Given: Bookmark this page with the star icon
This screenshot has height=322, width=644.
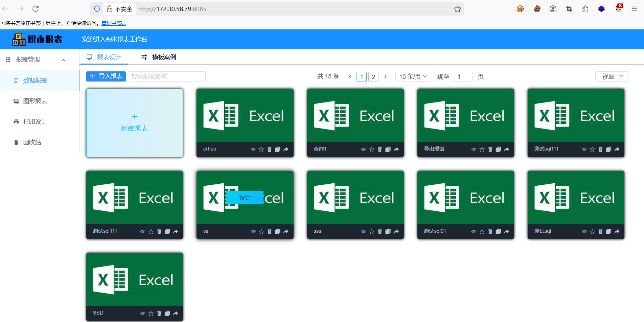Looking at the screenshot, I should tap(458, 9).
